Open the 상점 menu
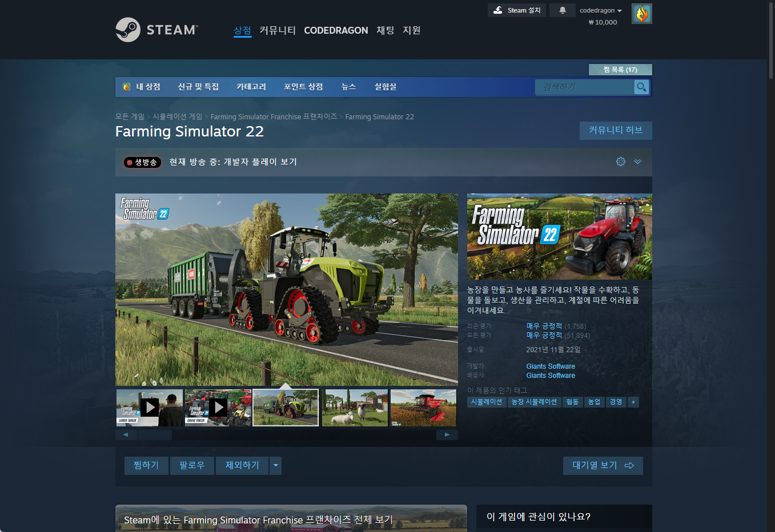 pos(242,30)
